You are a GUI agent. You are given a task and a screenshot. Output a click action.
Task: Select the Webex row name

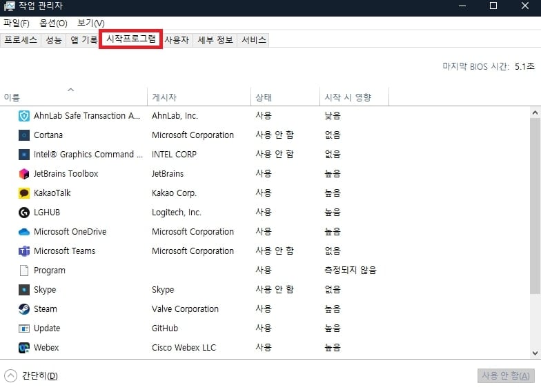click(x=46, y=348)
